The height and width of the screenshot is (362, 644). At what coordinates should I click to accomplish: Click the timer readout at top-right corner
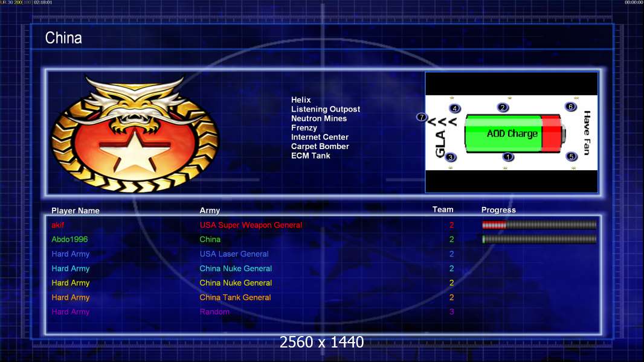(x=634, y=2)
